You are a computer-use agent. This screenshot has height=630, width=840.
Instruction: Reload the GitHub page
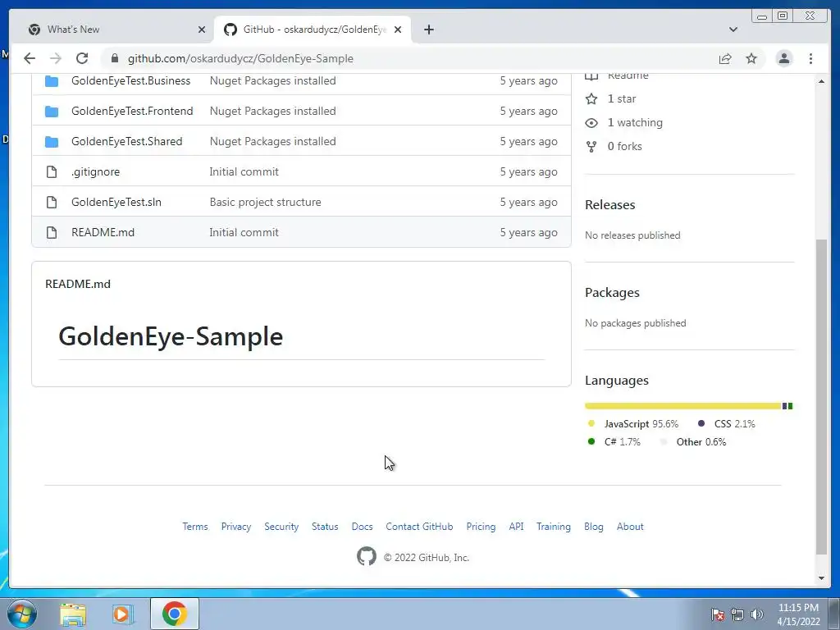82,58
